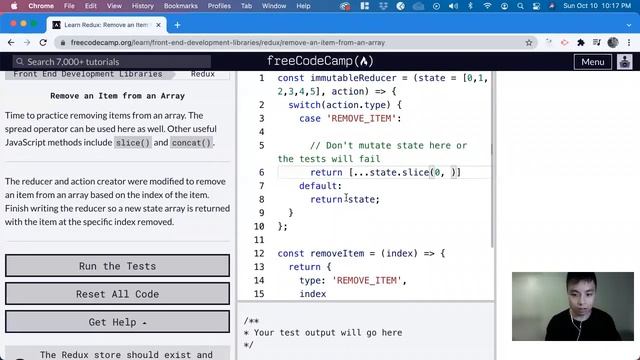Click the 'Remove an Item from an Array' heading
The width and height of the screenshot is (640, 360).
point(118,96)
